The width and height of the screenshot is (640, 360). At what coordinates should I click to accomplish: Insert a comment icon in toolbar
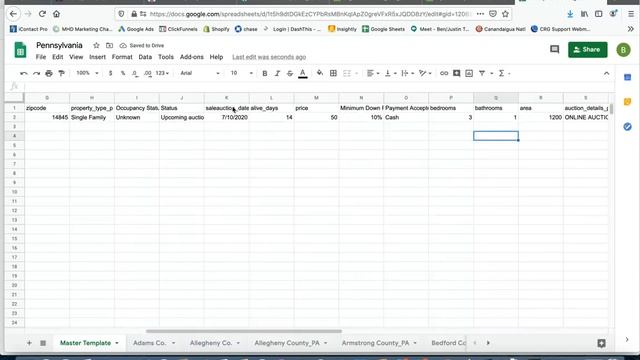point(456,73)
